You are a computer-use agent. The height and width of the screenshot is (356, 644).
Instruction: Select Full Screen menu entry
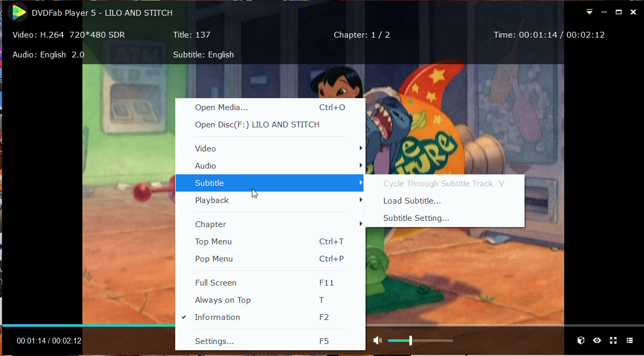pyautogui.click(x=270, y=283)
